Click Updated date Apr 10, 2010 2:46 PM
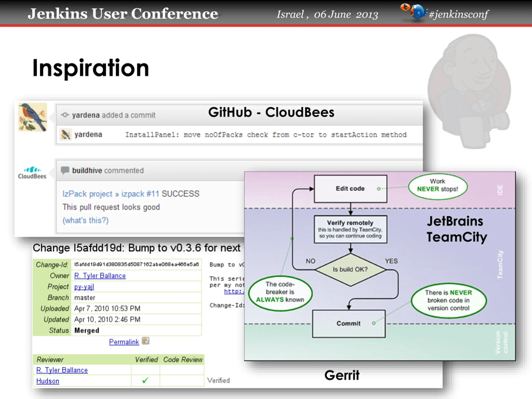The width and height of the screenshot is (532, 399). coord(107,320)
